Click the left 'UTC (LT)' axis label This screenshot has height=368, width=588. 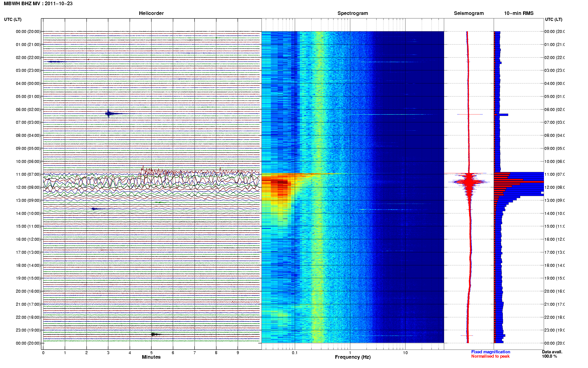(x=13, y=19)
